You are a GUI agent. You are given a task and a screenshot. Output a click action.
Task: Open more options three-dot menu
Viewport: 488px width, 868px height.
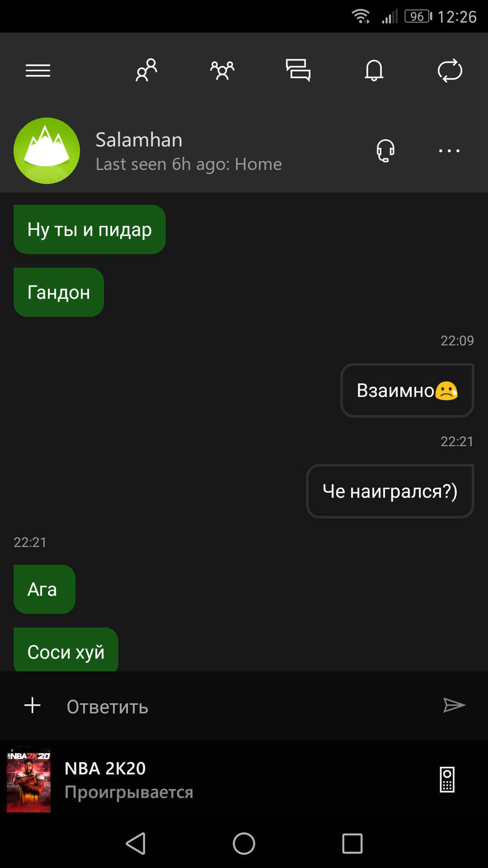(449, 151)
